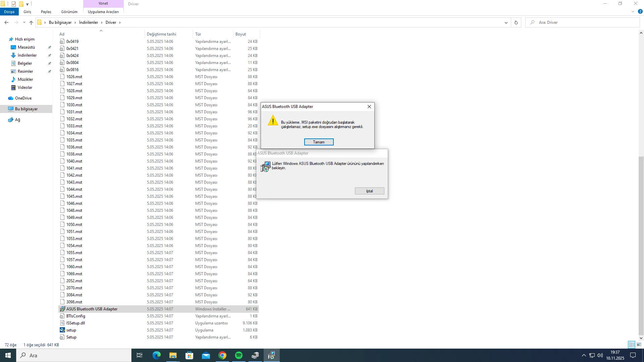Switch to large icons view button
Viewport: 644px width, 362px height.
click(639, 345)
